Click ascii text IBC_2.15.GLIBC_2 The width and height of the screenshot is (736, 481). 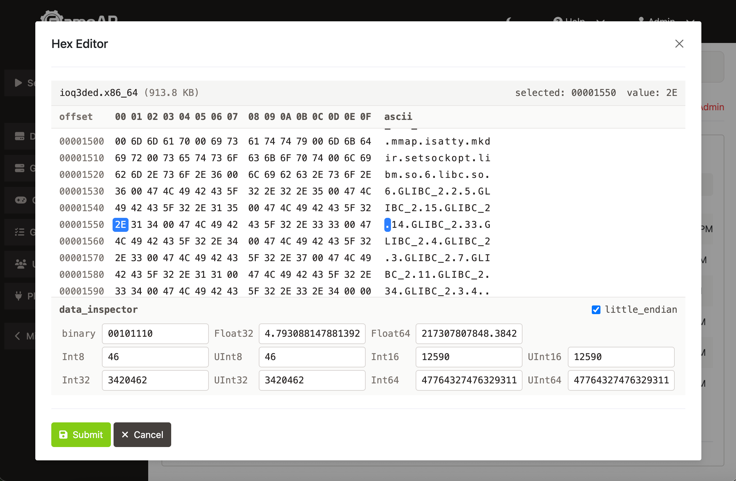(437, 208)
